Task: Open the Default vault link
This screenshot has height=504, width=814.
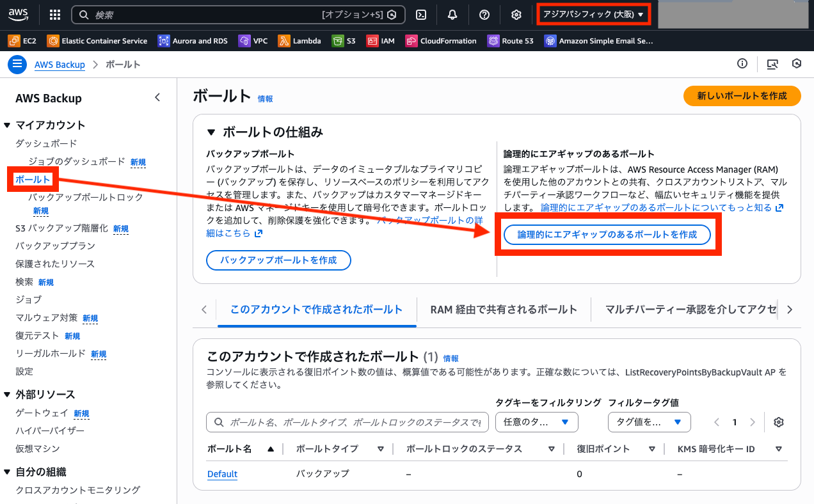Action: pyautogui.click(x=222, y=473)
